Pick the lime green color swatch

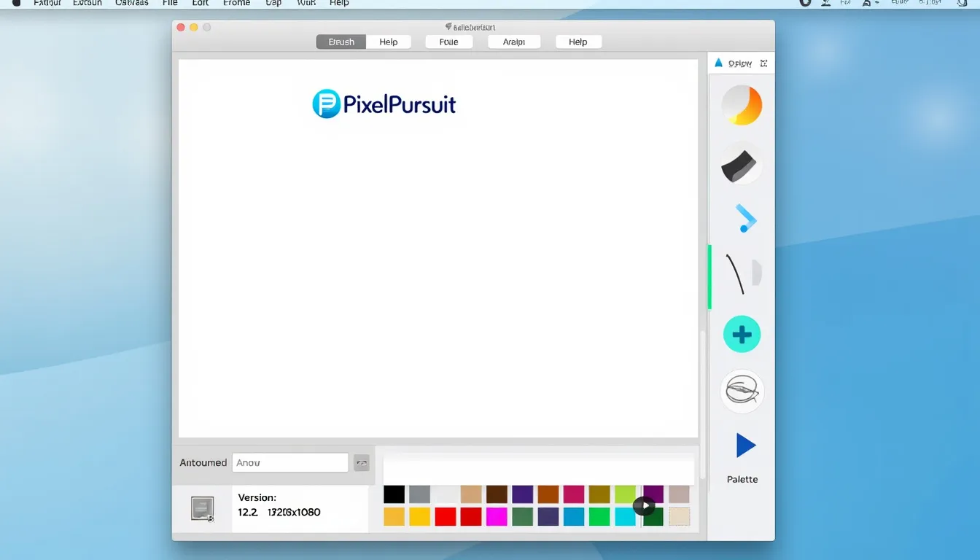click(x=625, y=494)
